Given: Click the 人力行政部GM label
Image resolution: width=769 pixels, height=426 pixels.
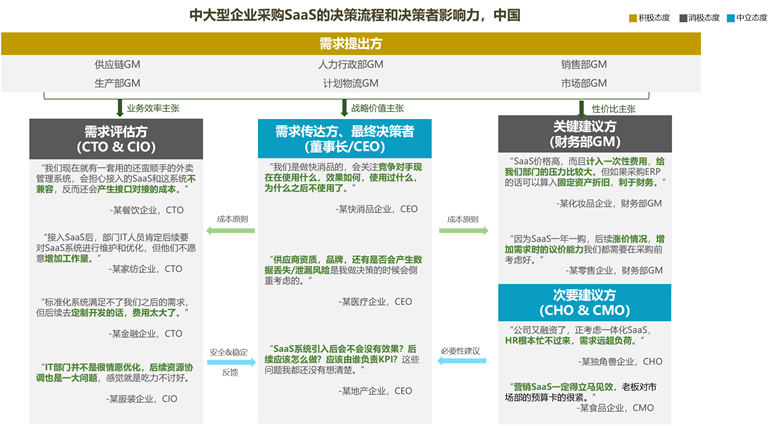Looking at the screenshot, I should tap(350, 66).
